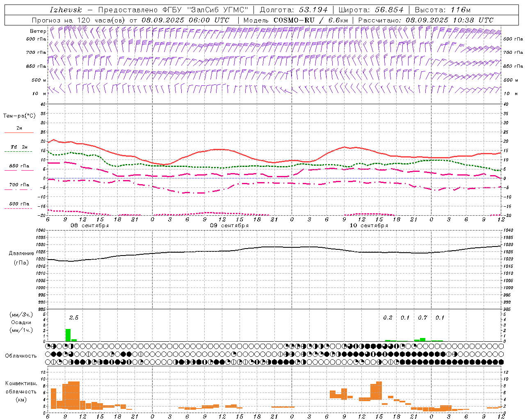Screen dimensions: 525x420
Task: Click the '0.2' precipitation amount value
Action: pyautogui.click(x=388, y=318)
